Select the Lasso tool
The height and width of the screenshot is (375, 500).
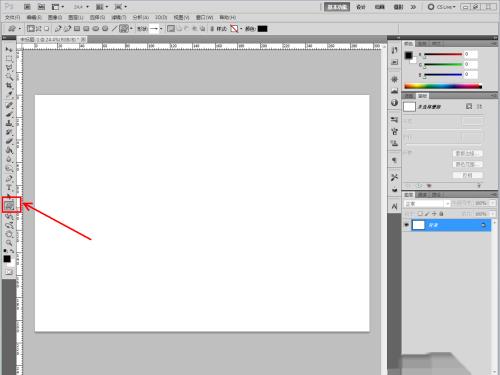tap(9, 68)
